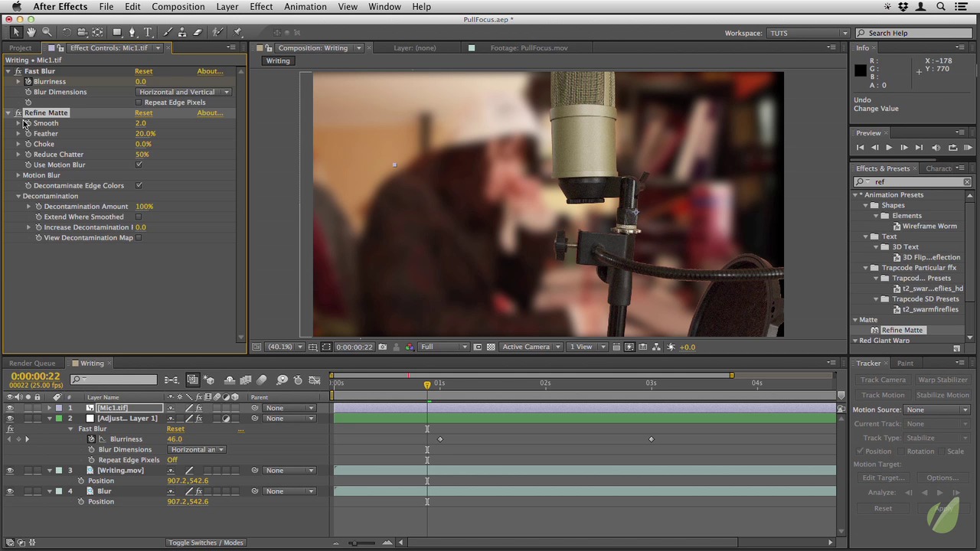The image size is (980, 551).
Task: Open the viewer resolution dropdown showing Full
Action: pos(444,347)
